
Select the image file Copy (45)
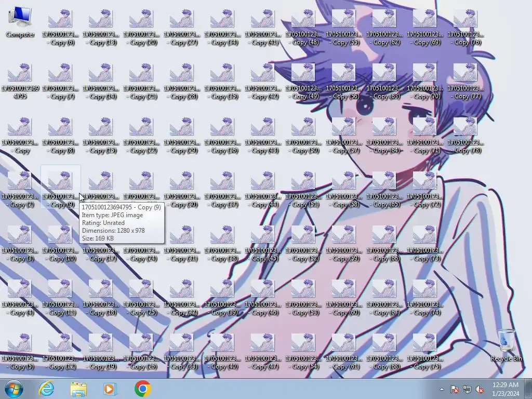click(x=263, y=243)
